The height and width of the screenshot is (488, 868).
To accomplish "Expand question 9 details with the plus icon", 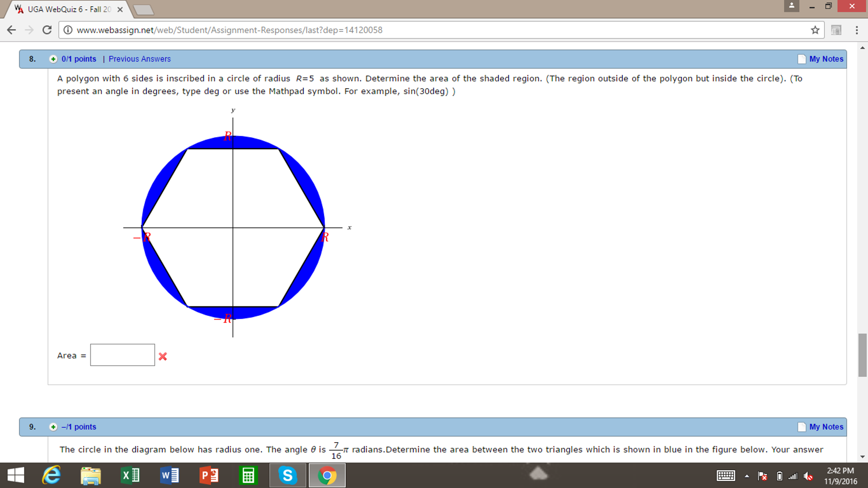I will point(53,427).
